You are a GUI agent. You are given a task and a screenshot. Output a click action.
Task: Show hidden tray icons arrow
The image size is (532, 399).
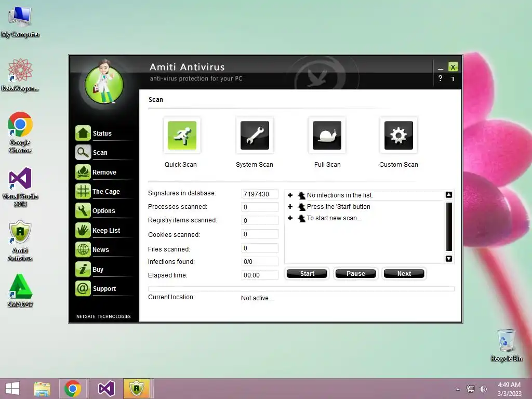coord(458,389)
